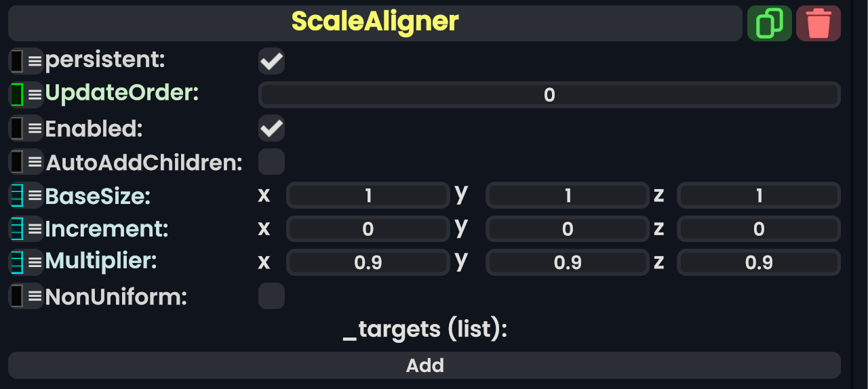The image size is (868, 389).
Task: Click the green field icon beside UpdateOrder
Action: pos(17,94)
